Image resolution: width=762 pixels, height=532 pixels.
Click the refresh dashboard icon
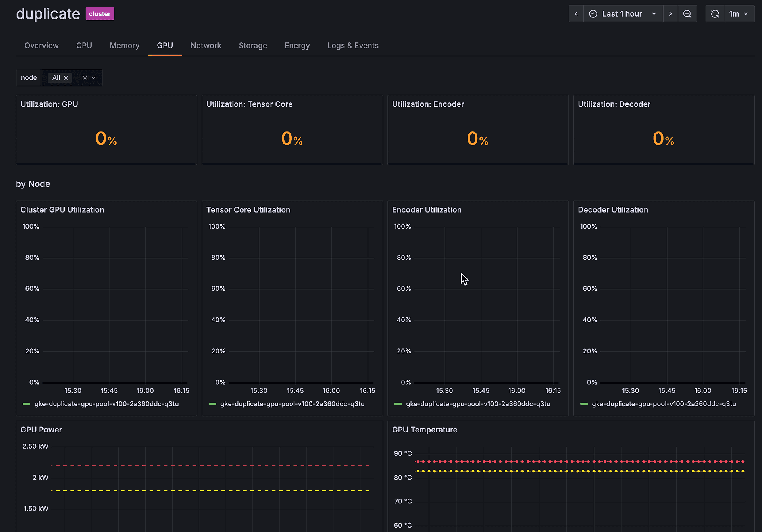pos(715,13)
